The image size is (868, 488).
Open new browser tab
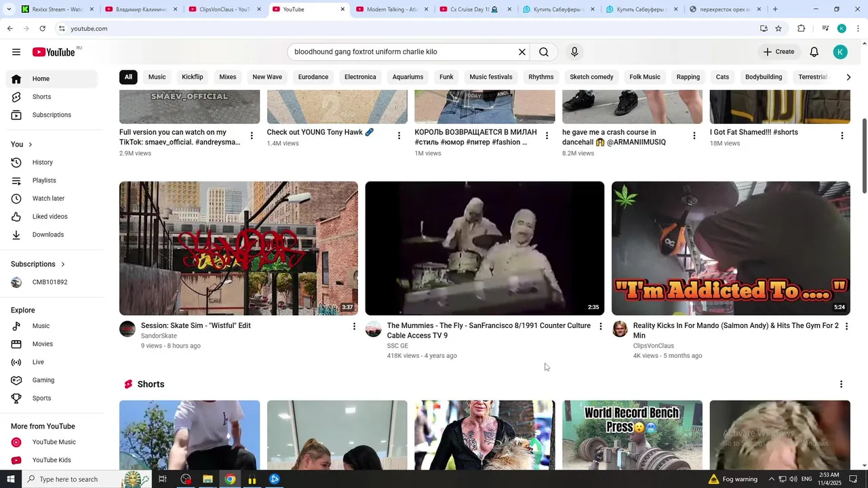tap(775, 9)
